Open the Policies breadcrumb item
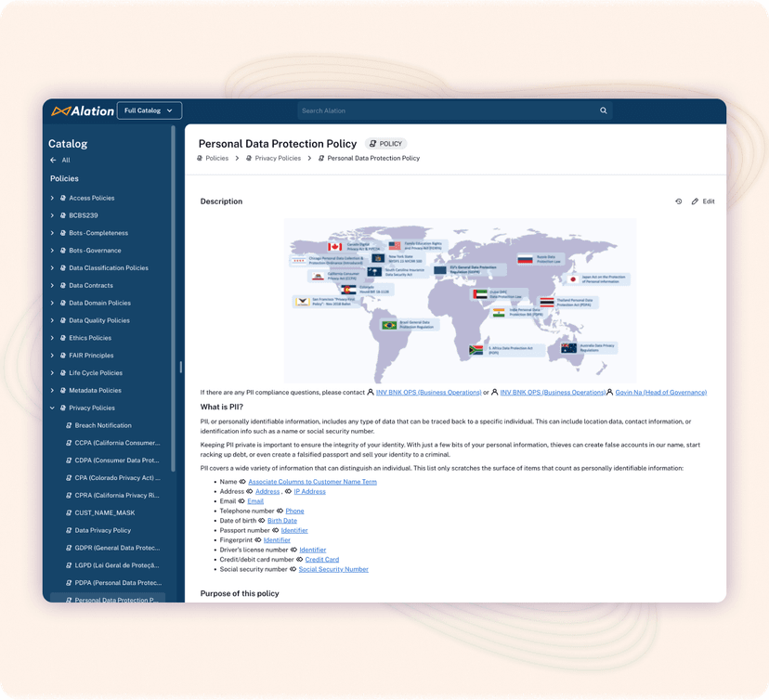This screenshot has width=769, height=700. tap(215, 158)
